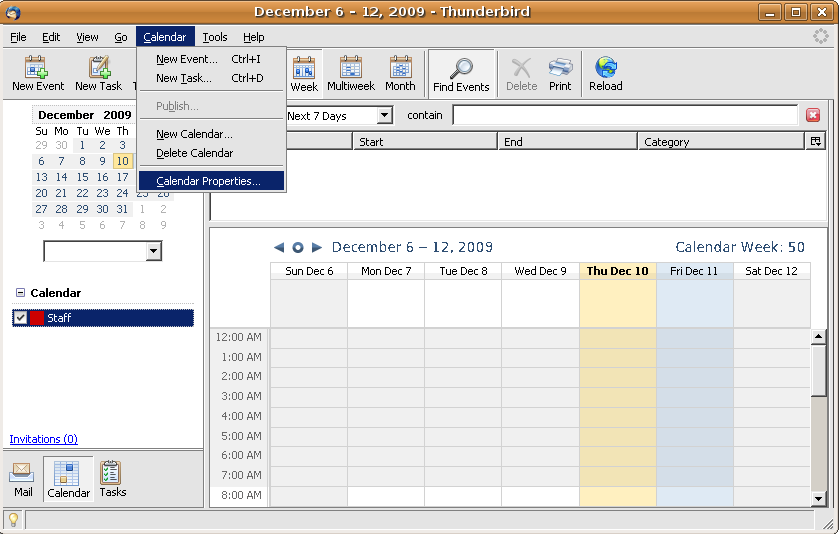Sort events by Start column
Viewport: 839px width, 534px height.
coord(425,142)
